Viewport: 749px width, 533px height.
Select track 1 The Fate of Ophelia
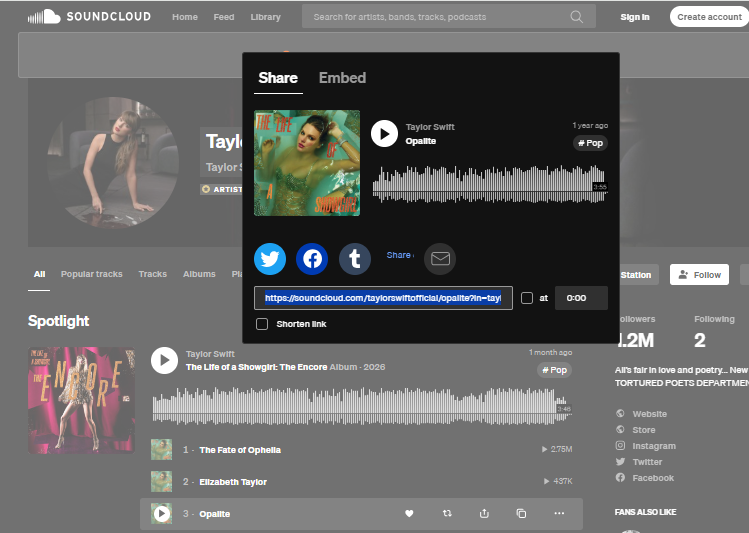click(240, 450)
